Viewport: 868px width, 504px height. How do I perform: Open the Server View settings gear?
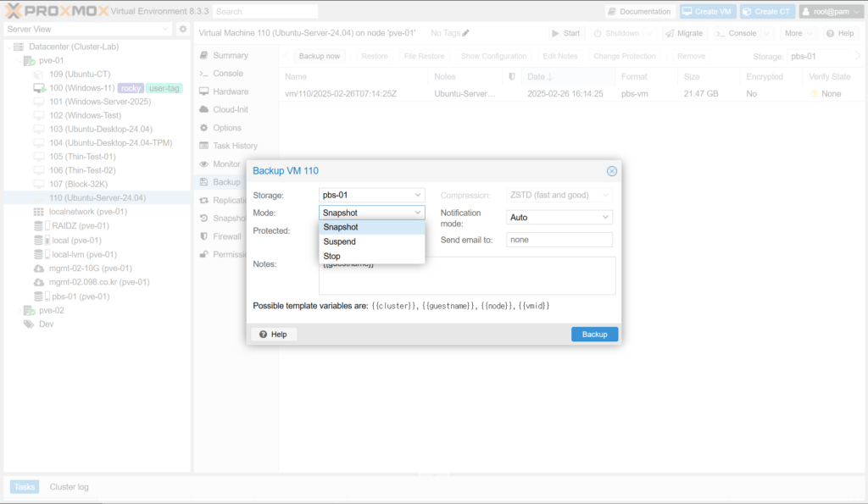click(x=182, y=29)
